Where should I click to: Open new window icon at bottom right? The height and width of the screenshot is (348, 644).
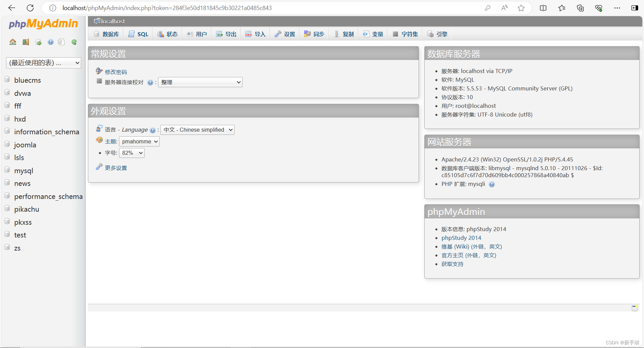coord(635,308)
